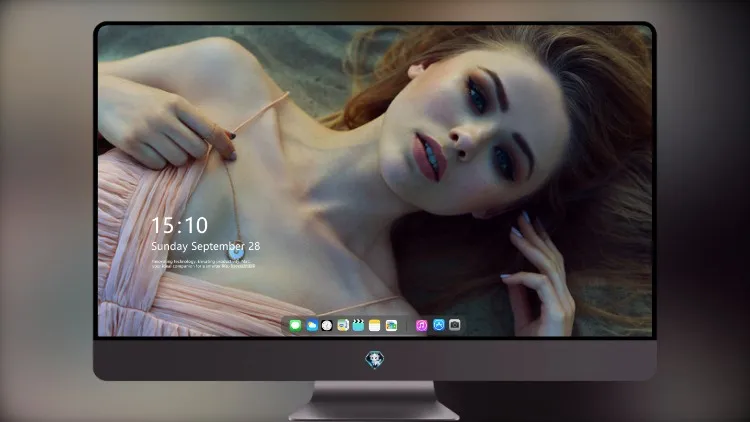Open the yellow Notes app in the dock
This screenshot has height=422, width=750.
coord(375,325)
